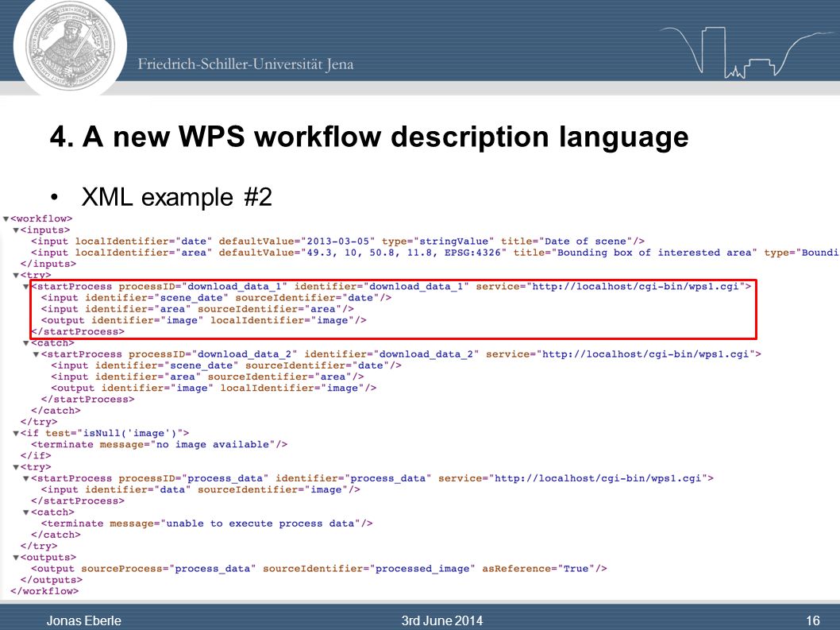Click the footer date '3rd June 2014'
Viewport: 840px width, 630px height.
[x=442, y=620]
